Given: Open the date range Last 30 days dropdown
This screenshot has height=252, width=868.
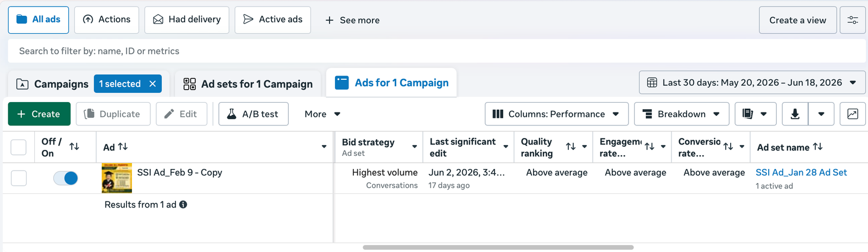Looking at the screenshot, I should tap(752, 83).
